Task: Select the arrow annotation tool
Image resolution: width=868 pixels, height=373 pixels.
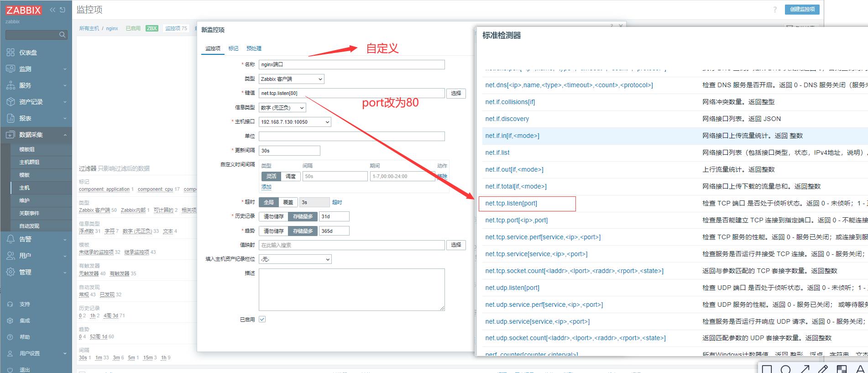Action: pyautogui.click(x=805, y=369)
